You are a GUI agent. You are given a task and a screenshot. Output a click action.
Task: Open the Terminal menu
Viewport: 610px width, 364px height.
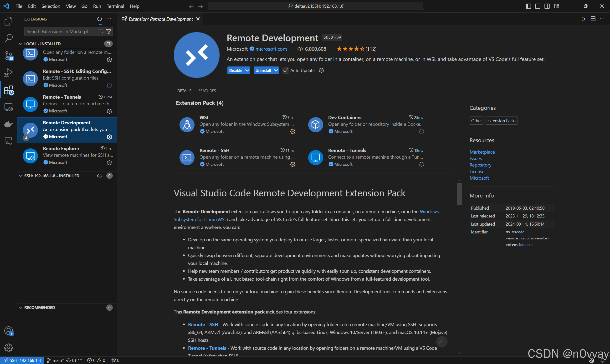click(x=115, y=6)
